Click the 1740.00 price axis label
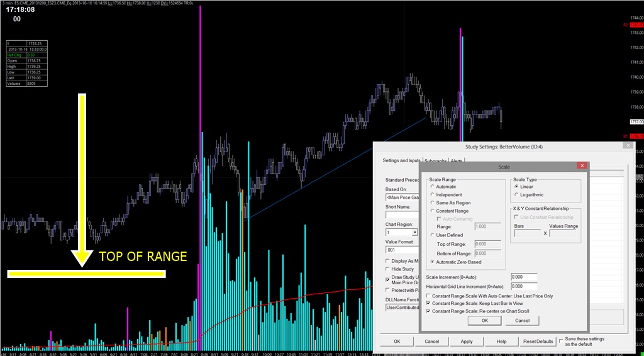 point(636,77)
